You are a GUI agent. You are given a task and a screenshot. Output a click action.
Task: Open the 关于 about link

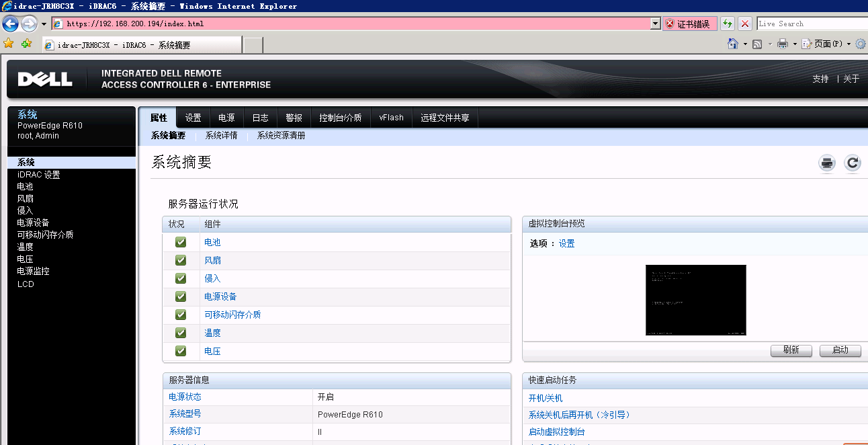point(851,79)
